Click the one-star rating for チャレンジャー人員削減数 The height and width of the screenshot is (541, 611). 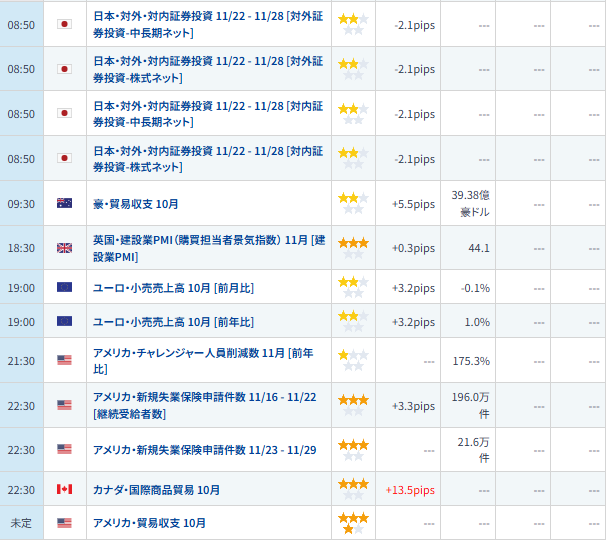coord(351,360)
